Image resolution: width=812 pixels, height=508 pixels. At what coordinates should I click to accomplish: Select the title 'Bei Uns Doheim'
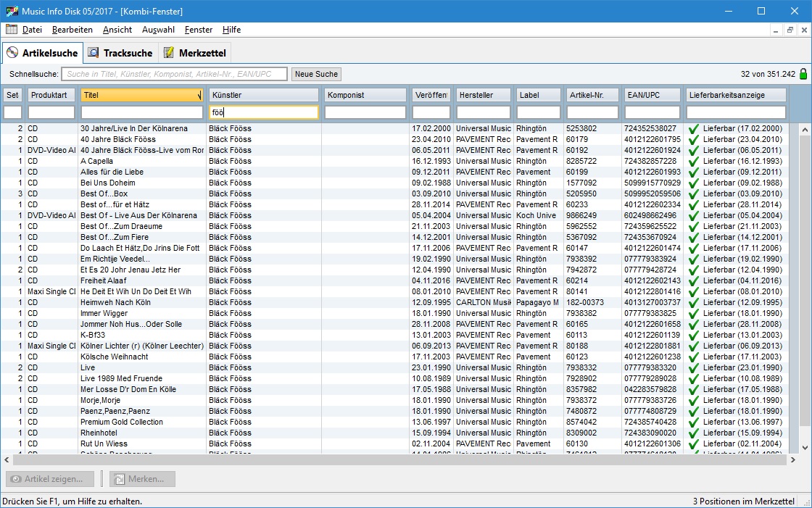click(x=108, y=183)
